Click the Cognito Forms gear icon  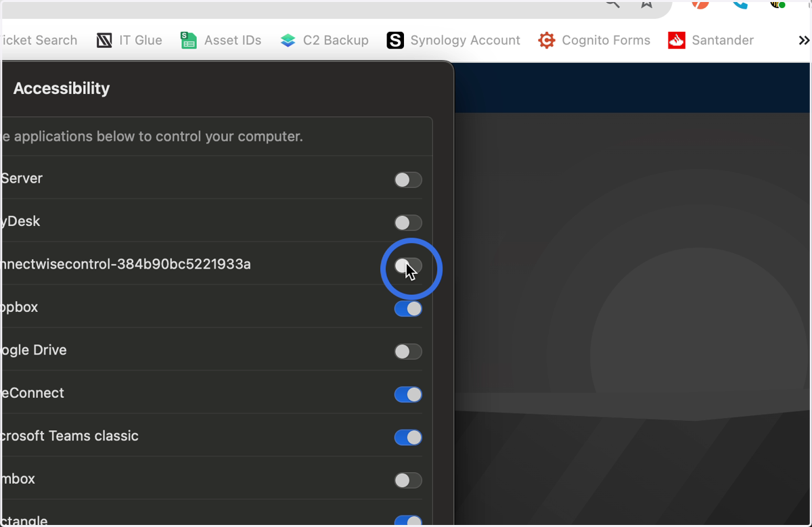[x=547, y=41]
